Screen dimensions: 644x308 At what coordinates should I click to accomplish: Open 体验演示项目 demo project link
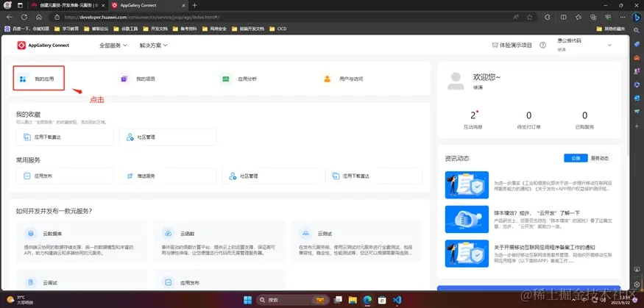coord(512,45)
